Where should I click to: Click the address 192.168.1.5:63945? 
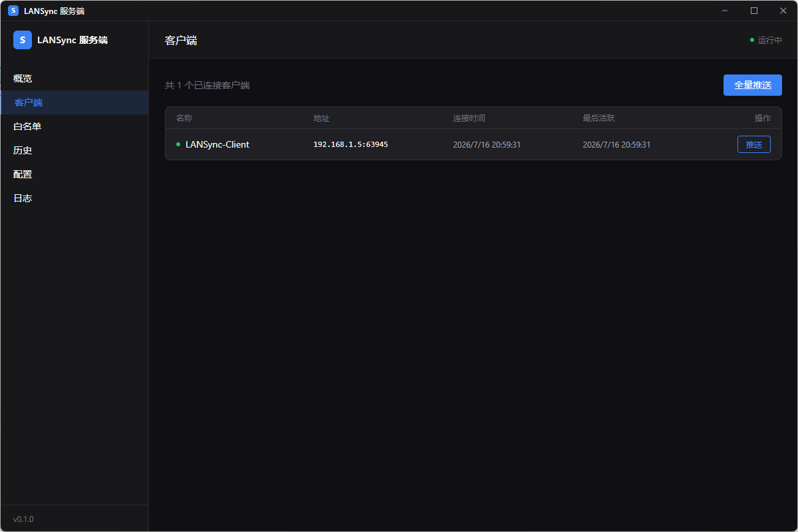click(x=350, y=144)
